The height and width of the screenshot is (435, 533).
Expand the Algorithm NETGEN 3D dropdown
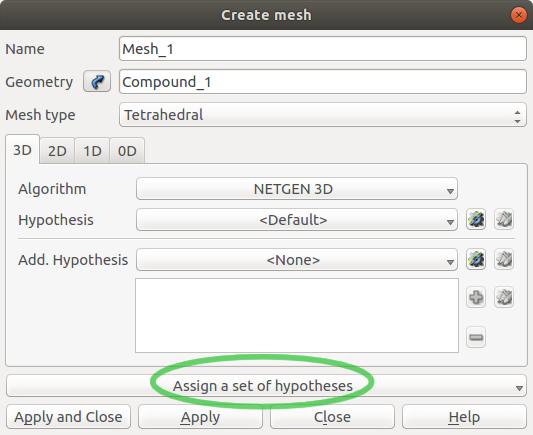click(x=297, y=189)
